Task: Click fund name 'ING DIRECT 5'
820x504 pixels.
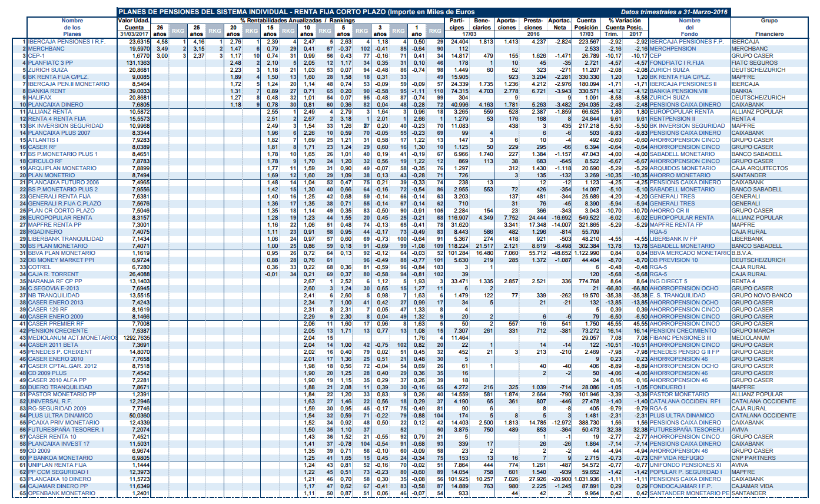Action: [668, 281]
